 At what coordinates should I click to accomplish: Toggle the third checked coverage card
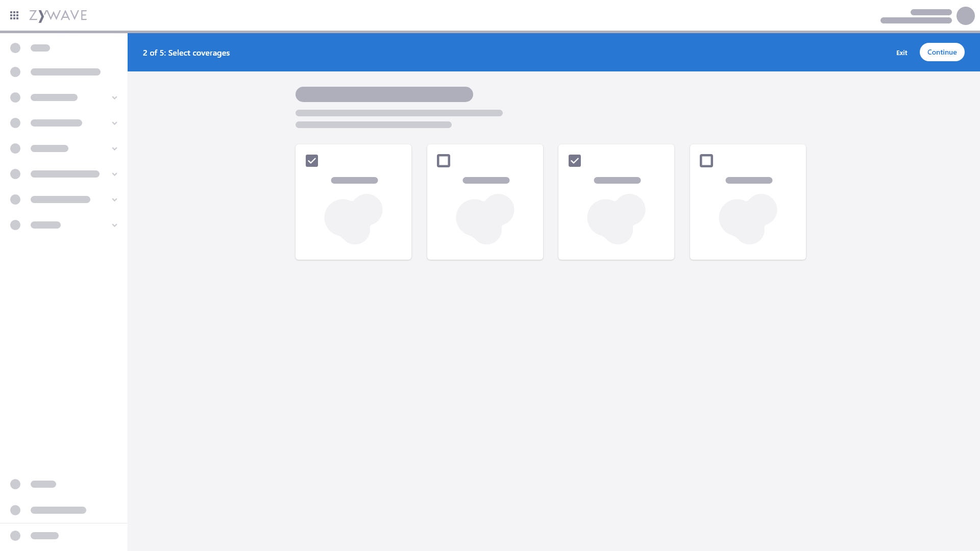tap(574, 160)
